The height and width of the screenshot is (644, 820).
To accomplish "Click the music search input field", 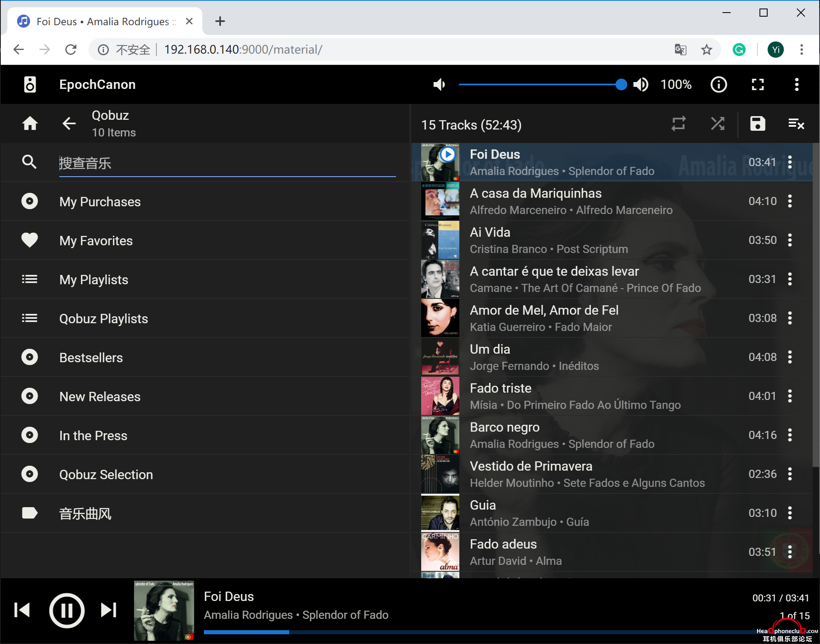I will (x=227, y=163).
